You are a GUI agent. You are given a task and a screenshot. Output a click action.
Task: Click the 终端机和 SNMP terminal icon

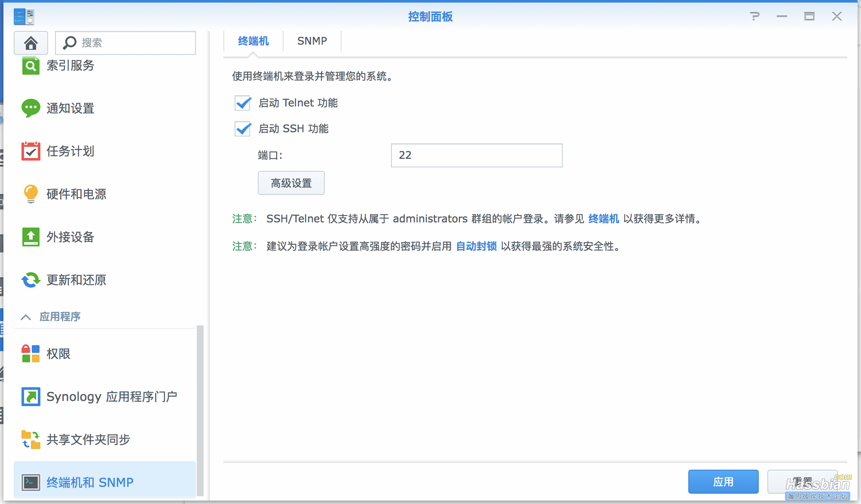click(31, 483)
